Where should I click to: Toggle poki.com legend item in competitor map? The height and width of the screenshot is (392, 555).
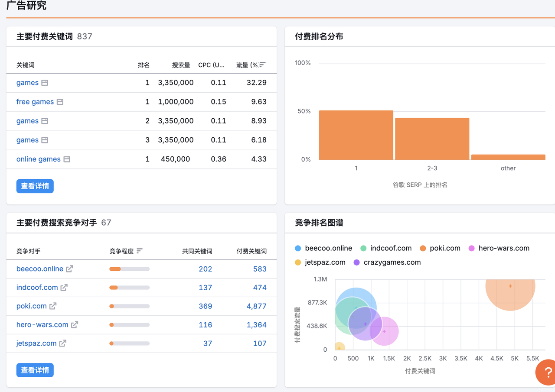[x=440, y=249]
